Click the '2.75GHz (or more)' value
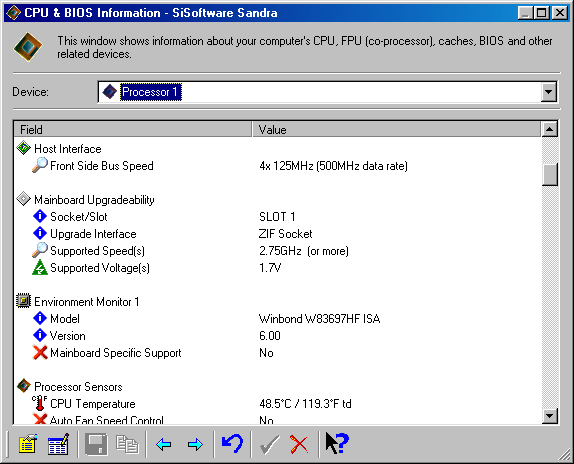 coord(304,251)
